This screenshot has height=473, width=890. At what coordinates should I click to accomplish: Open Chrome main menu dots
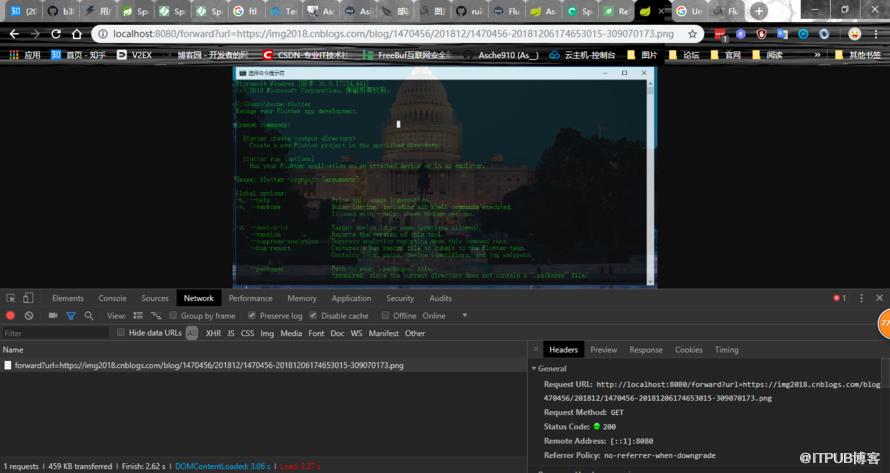(x=878, y=34)
